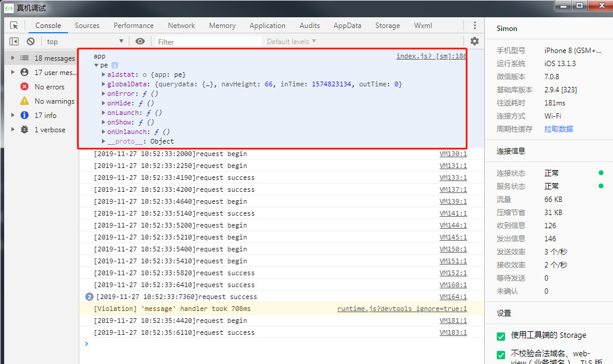Toggle 不校验合法域名 checkbox
Viewport: 613px width, 364px height.
click(501, 355)
